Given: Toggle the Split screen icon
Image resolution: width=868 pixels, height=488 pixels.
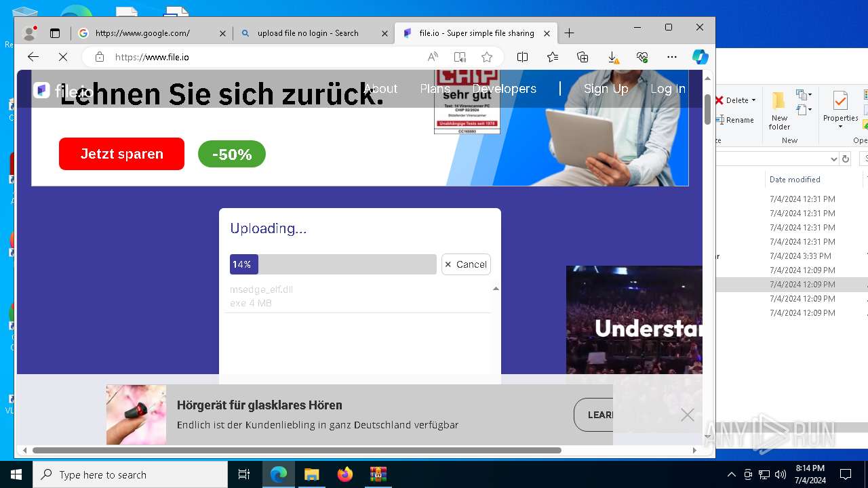Looking at the screenshot, I should pyautogui.click(x=522, y=57).
